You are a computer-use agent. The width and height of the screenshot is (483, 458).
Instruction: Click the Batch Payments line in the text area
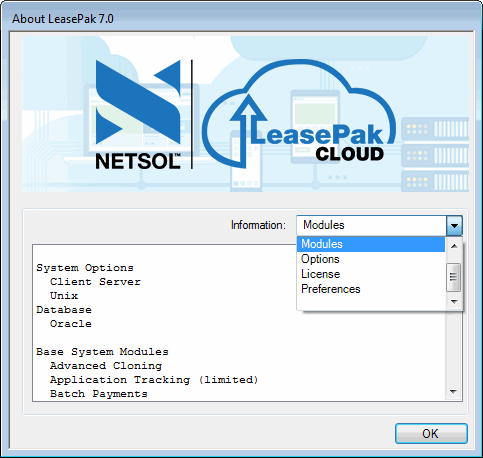point(99,394)
